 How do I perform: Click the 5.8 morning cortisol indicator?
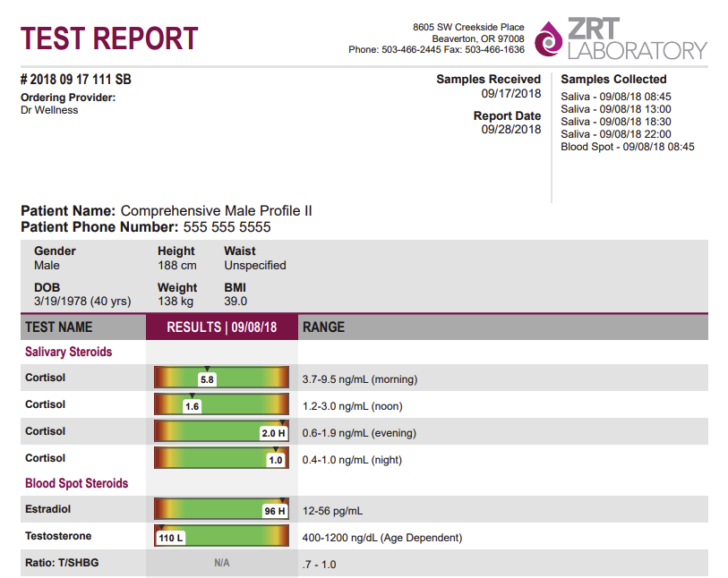(207, 377)
